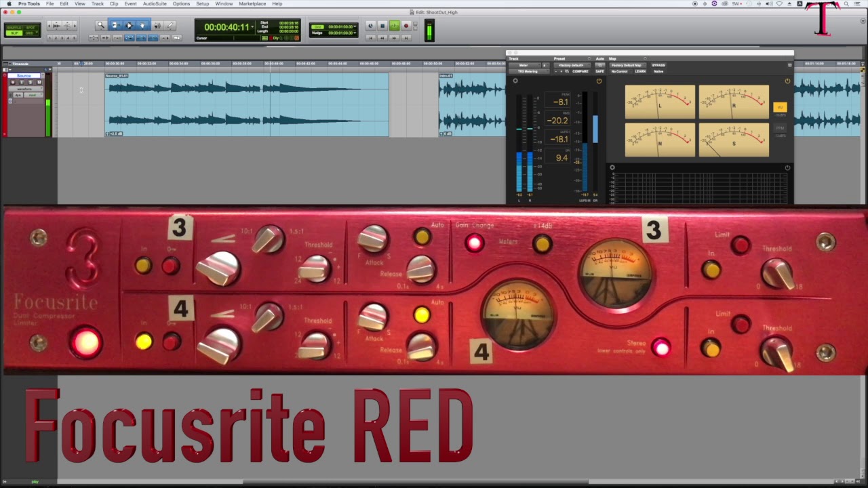Toggle VU meters section power button

(787, 81)
